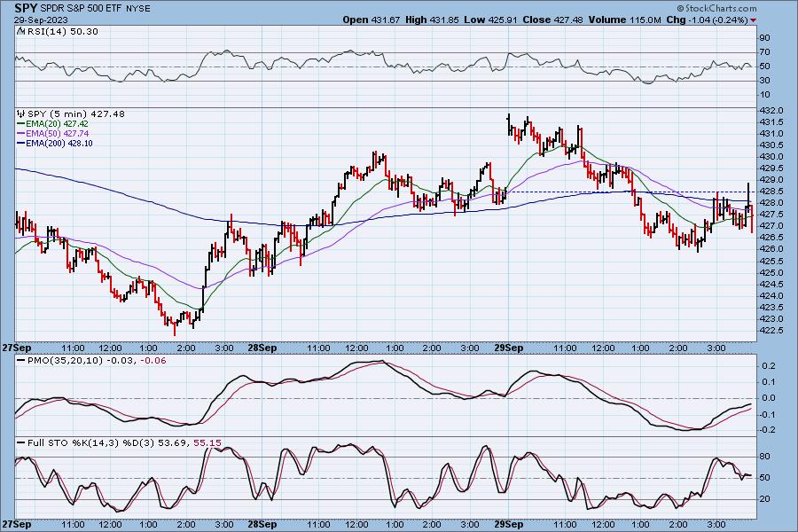Click the EMA(20) 427.42 legend text
Image resolution: width=798 pixels, height=532 pixels.
[57, 124]
